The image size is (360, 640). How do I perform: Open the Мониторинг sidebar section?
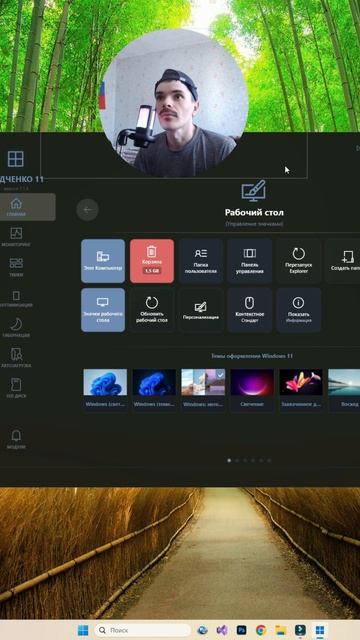16,237
